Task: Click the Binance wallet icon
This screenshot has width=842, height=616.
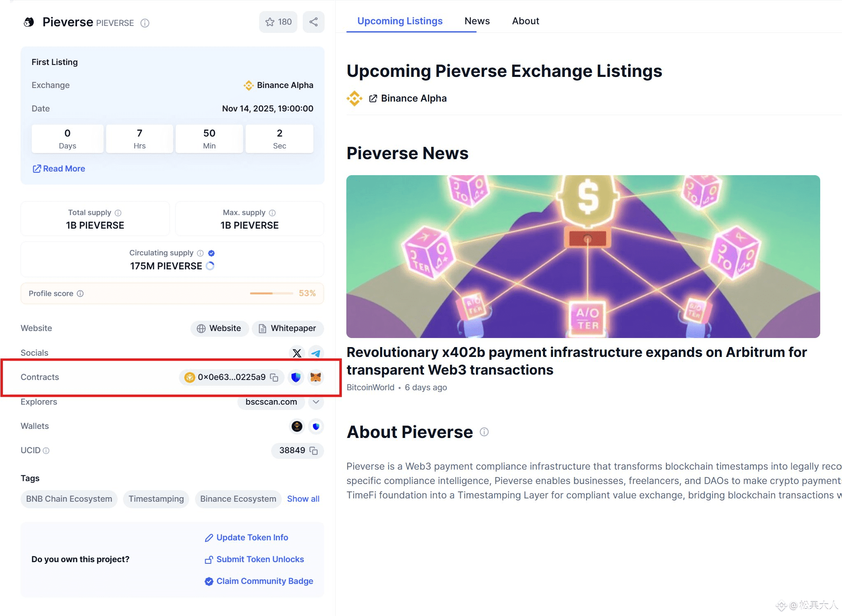Action: point(297,426)
